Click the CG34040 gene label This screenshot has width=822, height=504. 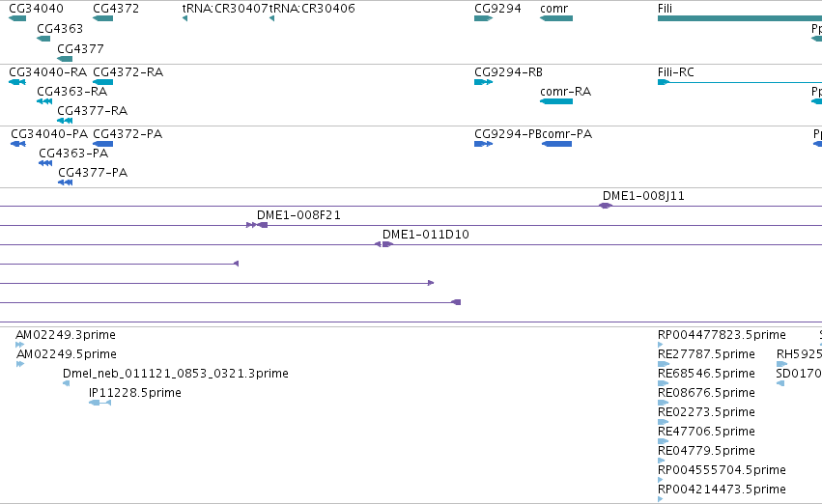(36, 9)
